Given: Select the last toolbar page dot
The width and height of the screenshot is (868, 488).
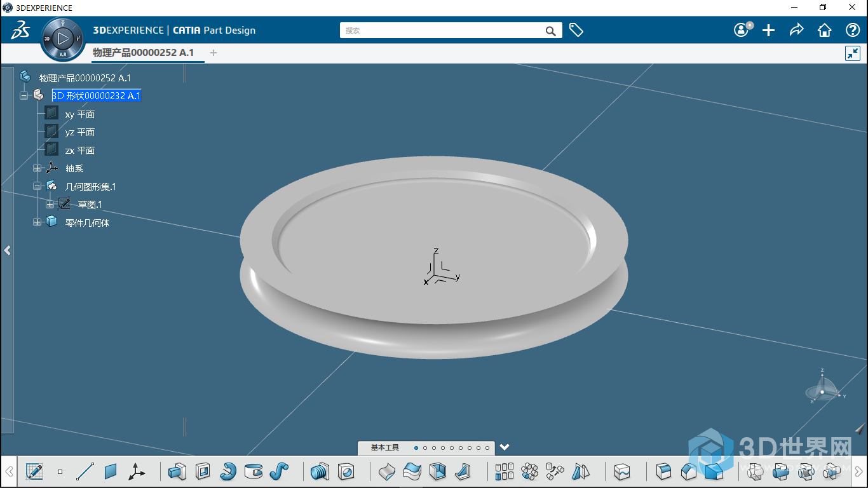Looking at the screenshot, I should [487, 448].
